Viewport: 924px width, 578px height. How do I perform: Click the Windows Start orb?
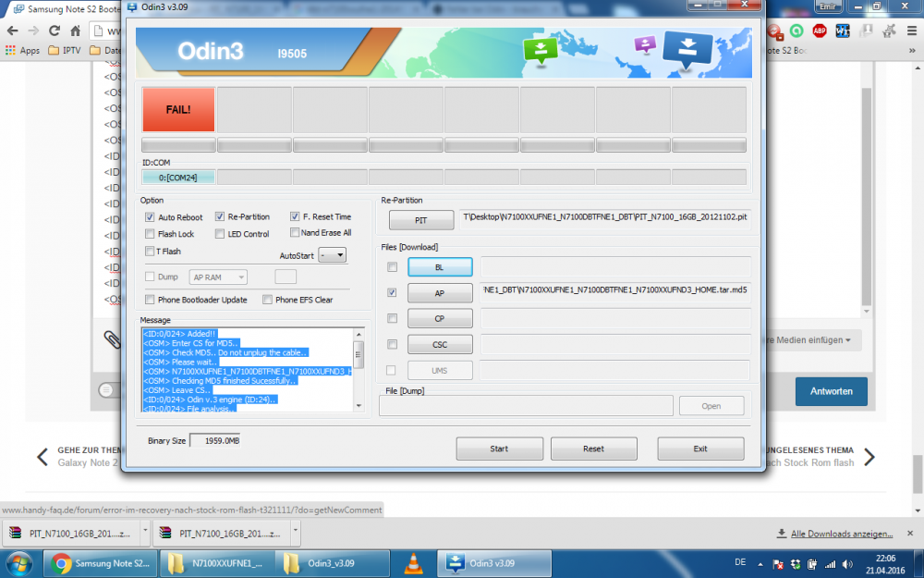click(x=18, y=561)
